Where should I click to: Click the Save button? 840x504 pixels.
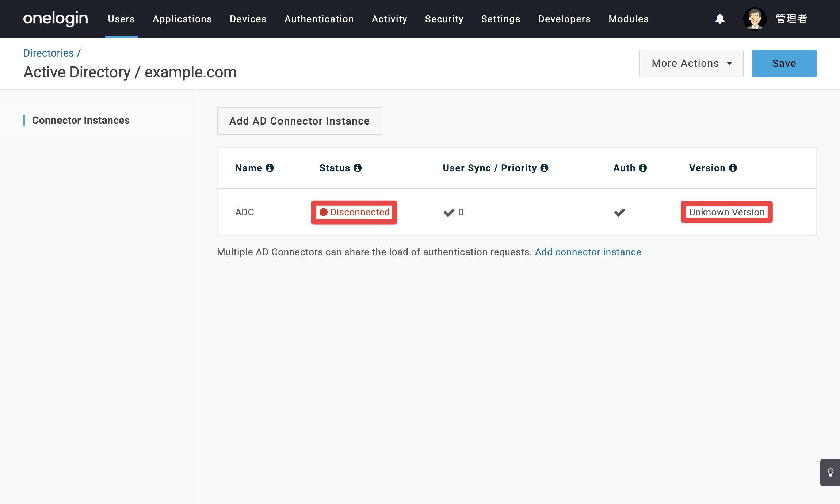coord(784,64)
